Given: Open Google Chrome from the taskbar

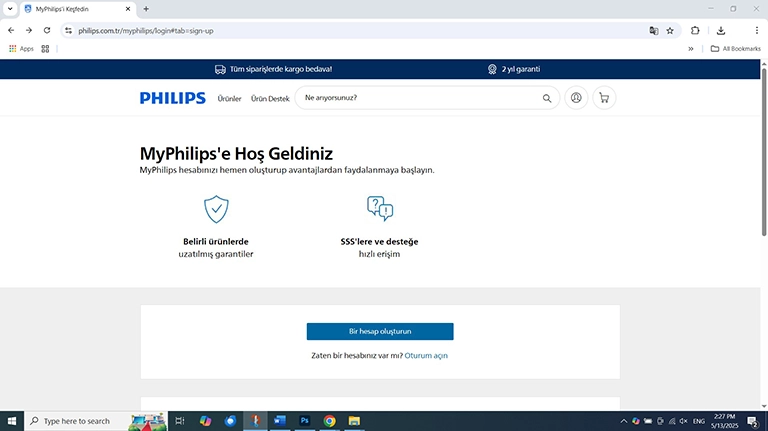Looking at the screenshot, I should click(330, 421).
